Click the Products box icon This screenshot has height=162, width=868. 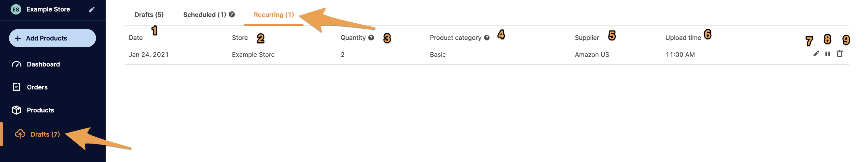tap(16, 110)
